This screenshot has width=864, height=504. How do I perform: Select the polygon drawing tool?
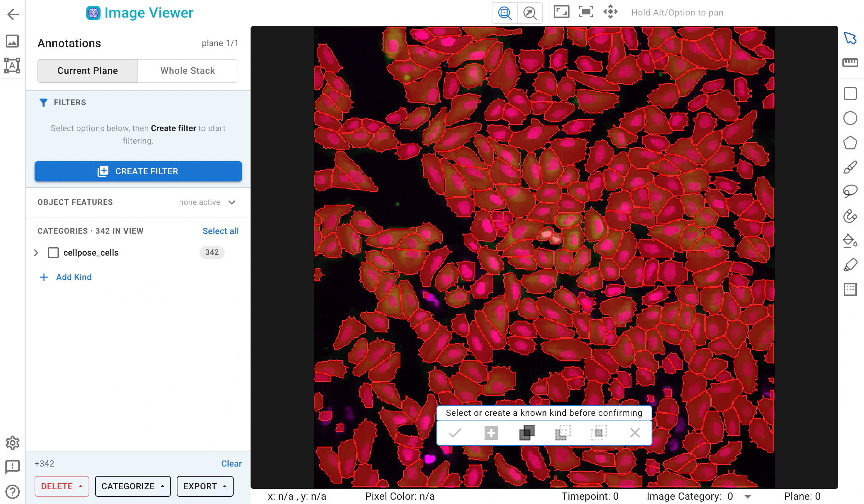(850, 143)
